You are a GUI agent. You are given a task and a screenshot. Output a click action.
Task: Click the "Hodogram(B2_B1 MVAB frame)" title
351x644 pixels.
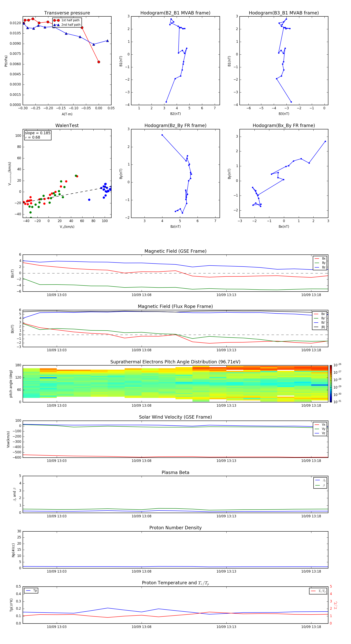coord(175,13)
